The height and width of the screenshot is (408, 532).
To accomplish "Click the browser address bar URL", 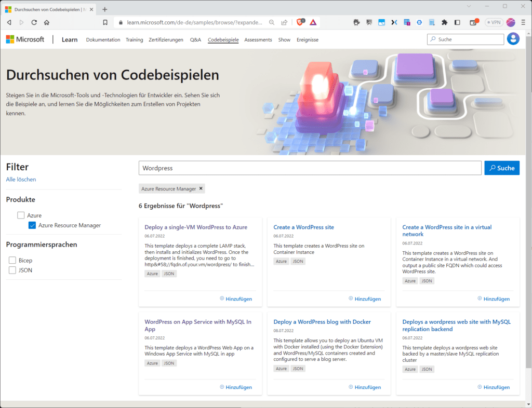I will (194, 22).
